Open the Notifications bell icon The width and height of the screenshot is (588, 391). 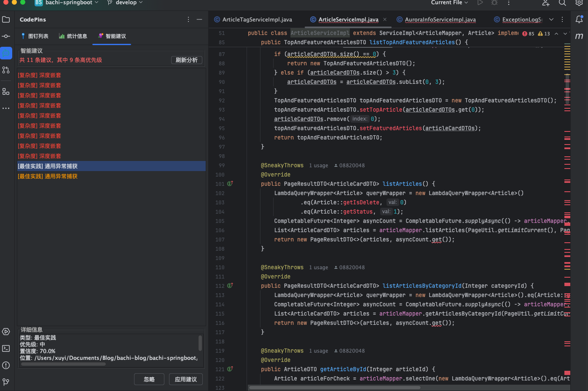579,19
